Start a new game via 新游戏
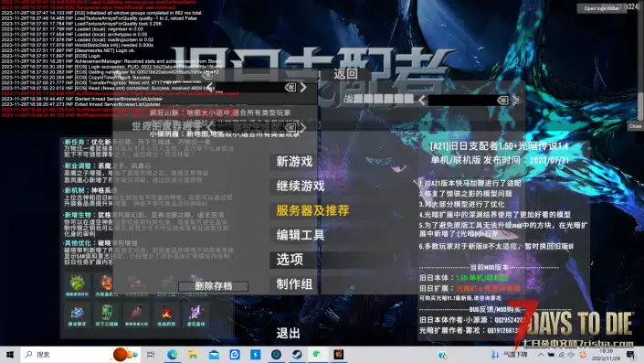Screen dimensions: 644x363 pyautogui.click(x=294, y=162)
